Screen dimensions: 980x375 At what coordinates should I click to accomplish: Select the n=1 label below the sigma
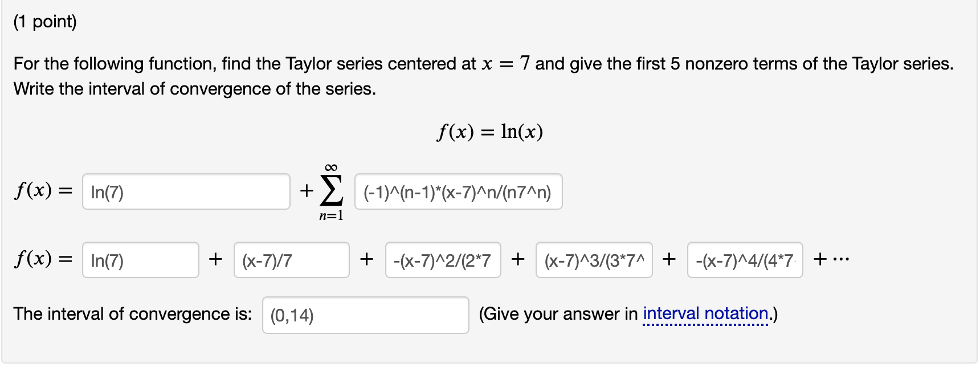332,215
